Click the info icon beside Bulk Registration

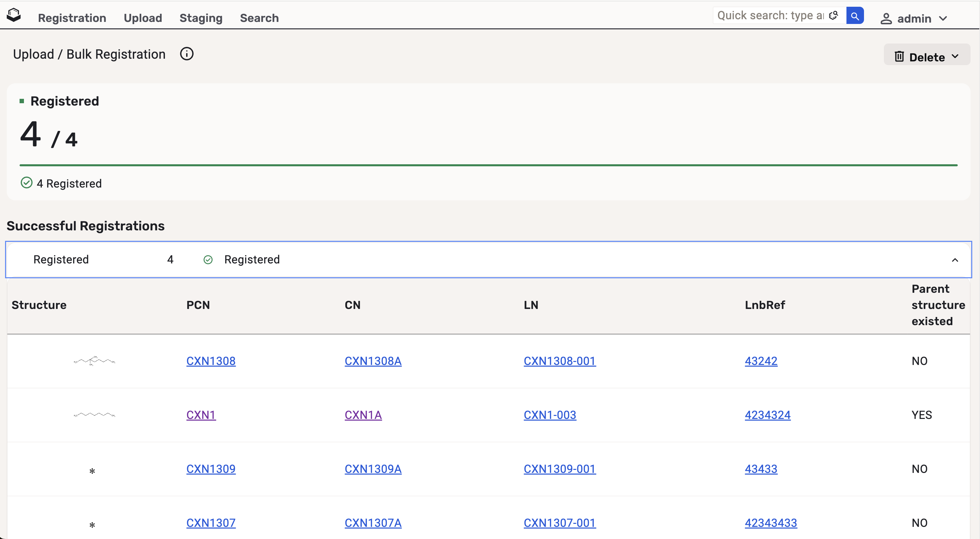pyautogui.click(x=186, y=54)
